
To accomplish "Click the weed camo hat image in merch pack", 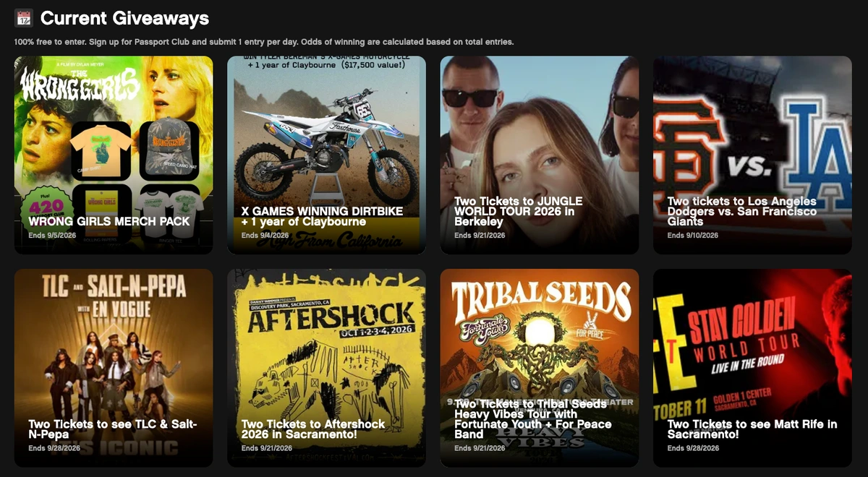I will click(x=169, y=150).
